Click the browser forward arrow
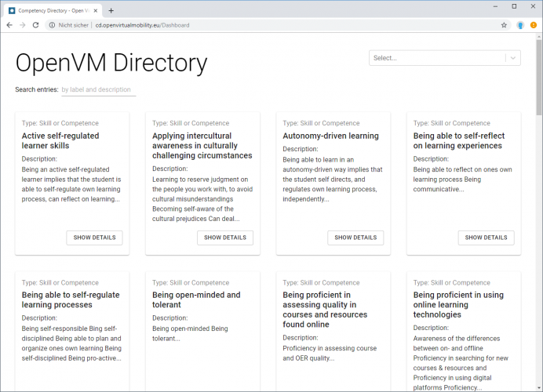Screen dimensions: 543x392 (23, 25)
